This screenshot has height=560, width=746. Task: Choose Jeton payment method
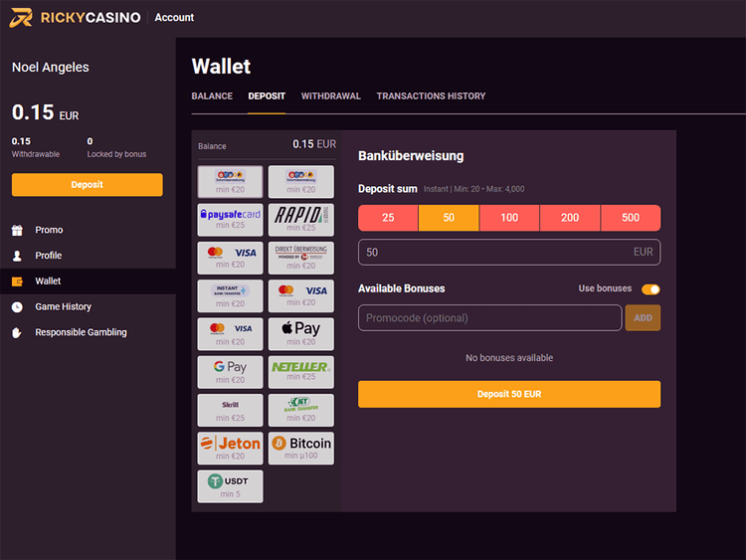point(231,449)
